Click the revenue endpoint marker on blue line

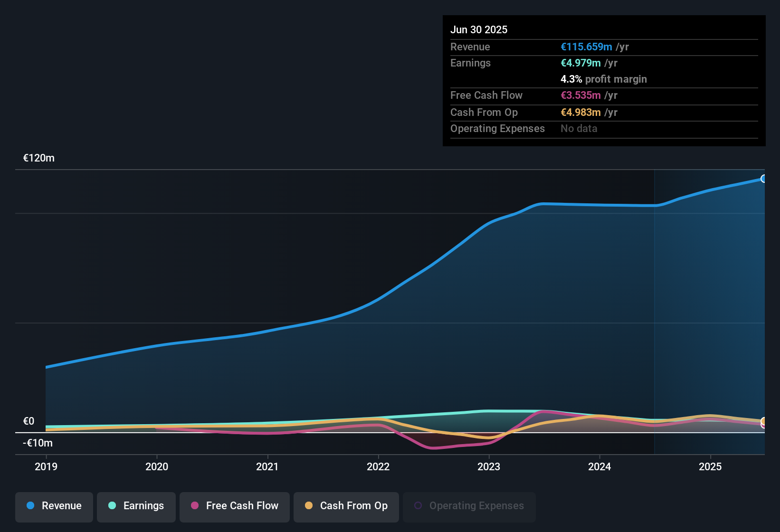[x=763, y=179]
